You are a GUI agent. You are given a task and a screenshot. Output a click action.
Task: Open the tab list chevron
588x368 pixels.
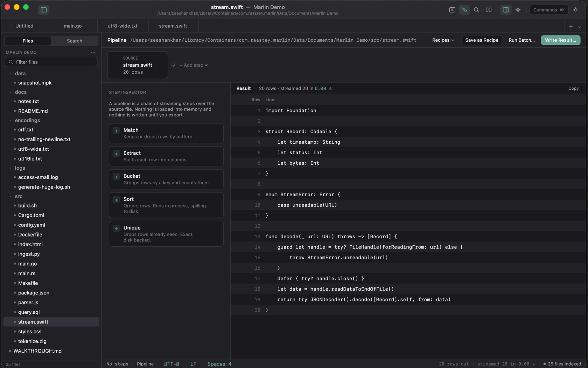[x=579, y=27]
